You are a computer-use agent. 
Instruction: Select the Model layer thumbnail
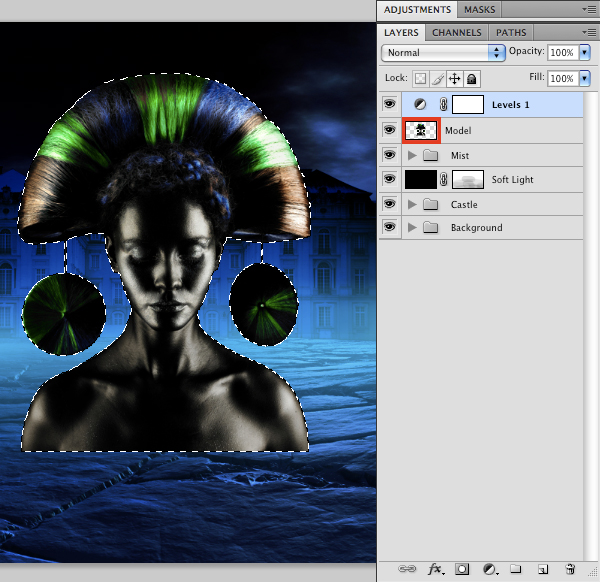(421, 130)
